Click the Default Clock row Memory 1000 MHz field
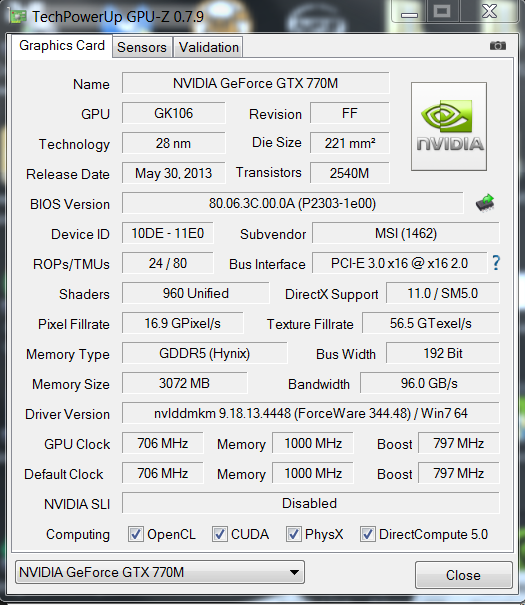Viewport: 525px width, 605px height. [313, 473]
